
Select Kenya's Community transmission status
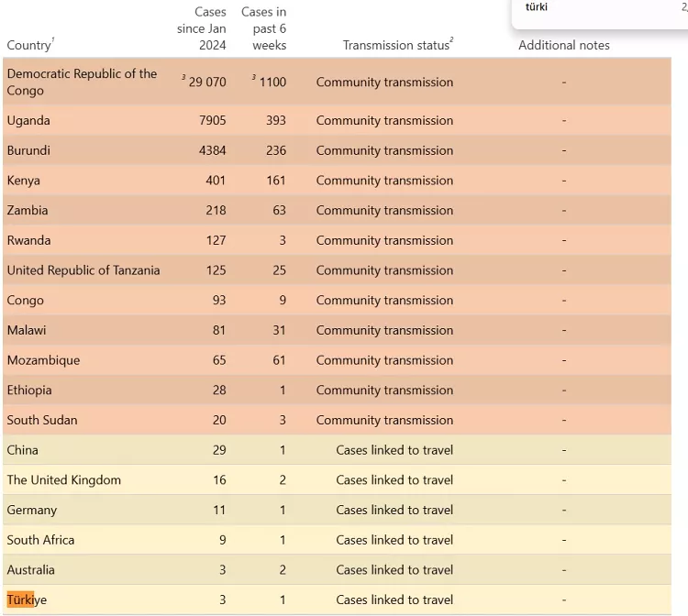pos(384,181)
